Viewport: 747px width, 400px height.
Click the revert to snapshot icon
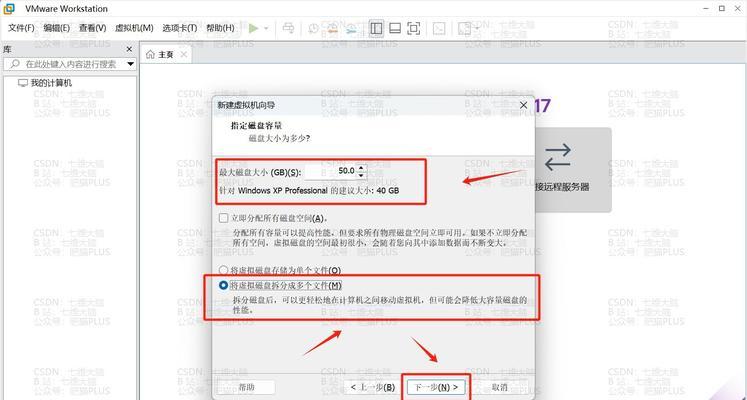pyautogui.click(x=333, y=29)
